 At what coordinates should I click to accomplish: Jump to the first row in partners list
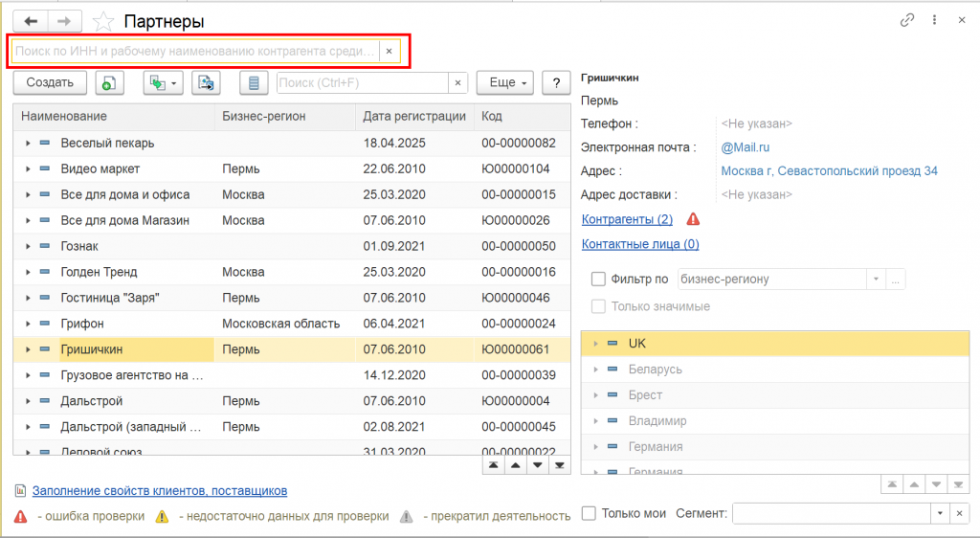click(x=494, y=465)
